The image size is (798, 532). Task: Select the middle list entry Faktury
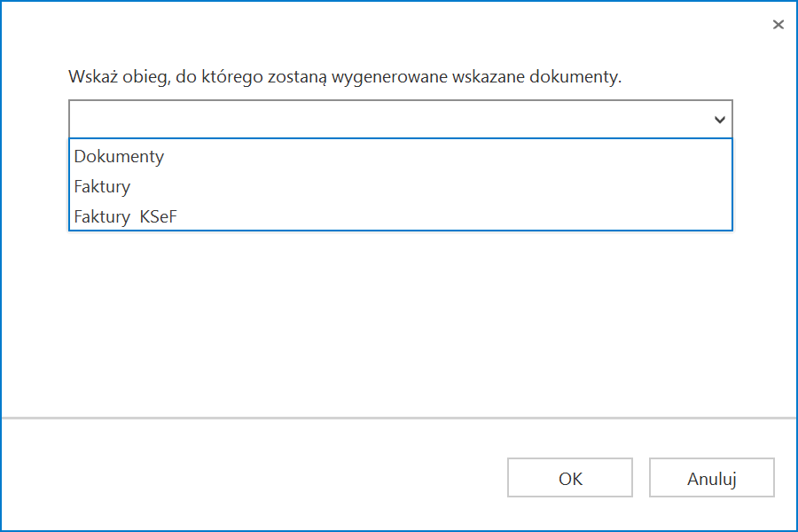point(103,186)
